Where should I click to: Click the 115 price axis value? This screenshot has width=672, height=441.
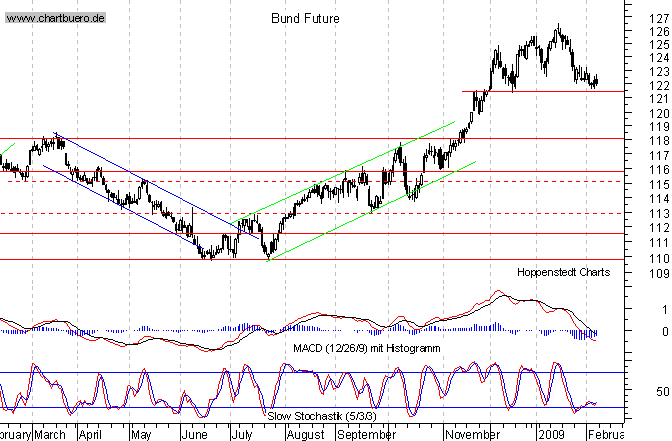(x=659, y=184)
